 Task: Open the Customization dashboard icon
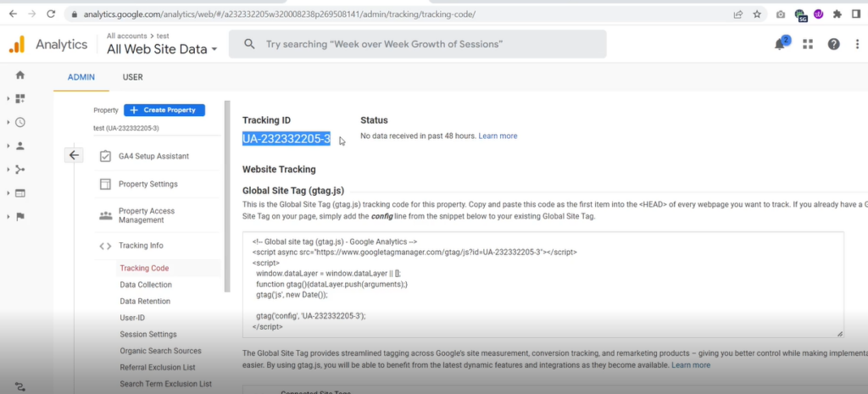point(20,98)
